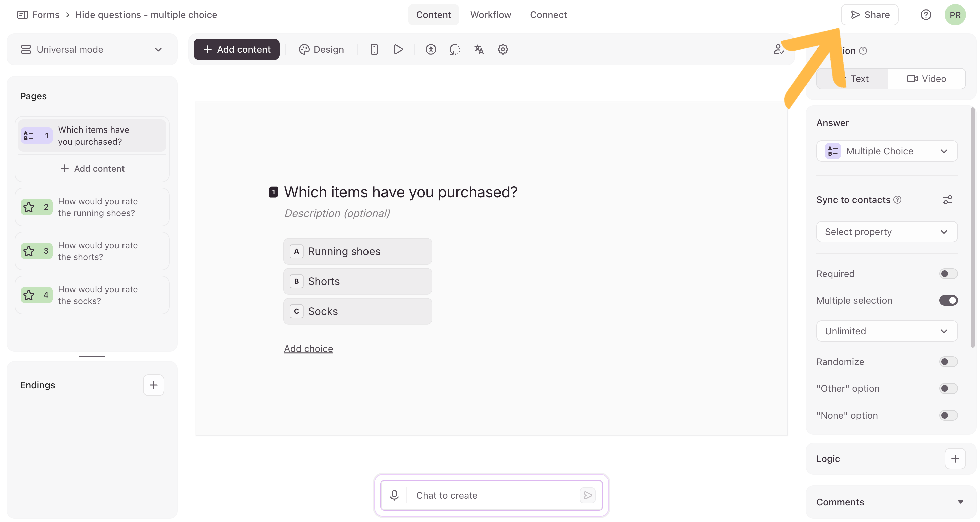
Task: Open the translate languages icon
Action: (479, 49)
